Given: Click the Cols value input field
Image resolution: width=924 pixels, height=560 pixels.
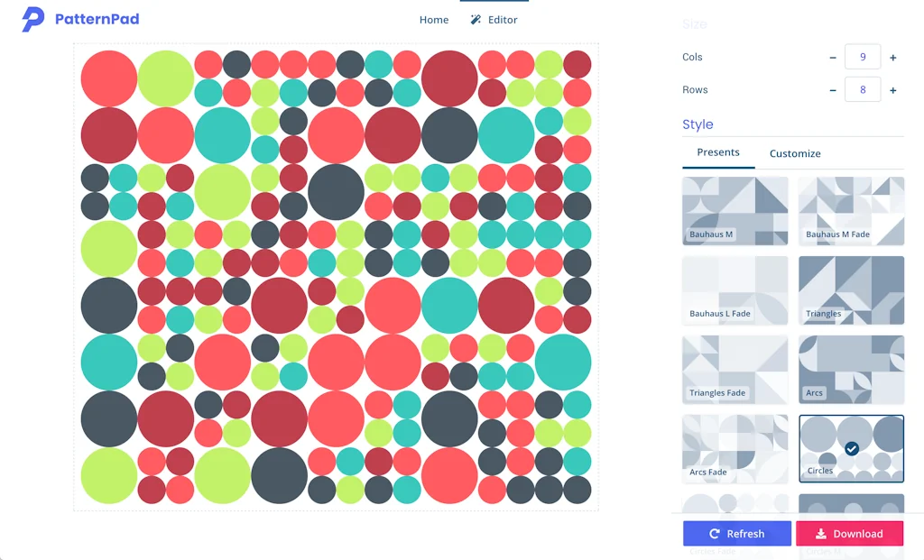Looking at the screenshot, I should pyautogui.click(x=863, y=56).
